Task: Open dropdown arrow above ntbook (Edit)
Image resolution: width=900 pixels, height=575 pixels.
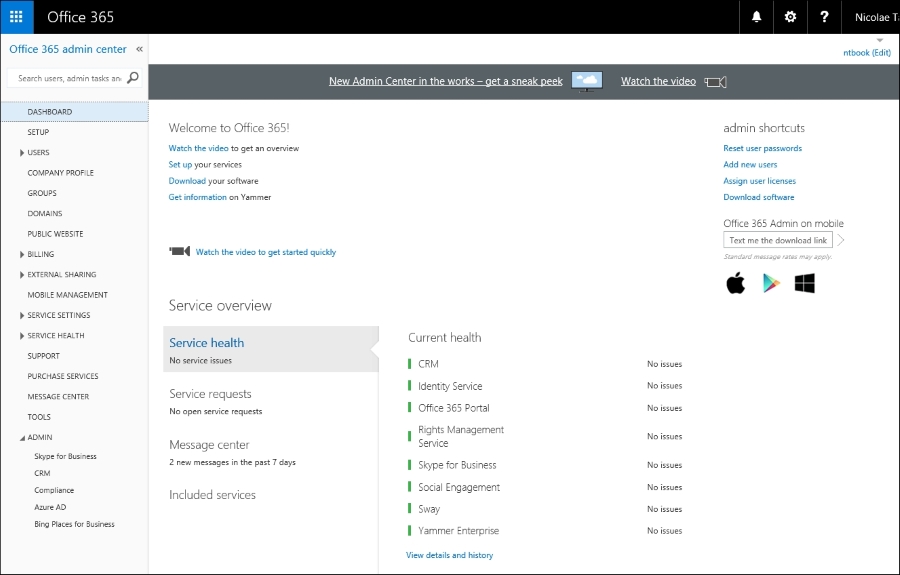Action: [x=880, y=40]
